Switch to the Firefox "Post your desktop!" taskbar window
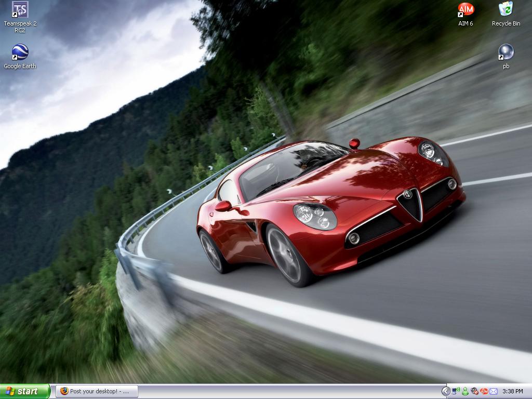Image resolution: width=532 pixels, height=399 pixels. click(97, 391)
